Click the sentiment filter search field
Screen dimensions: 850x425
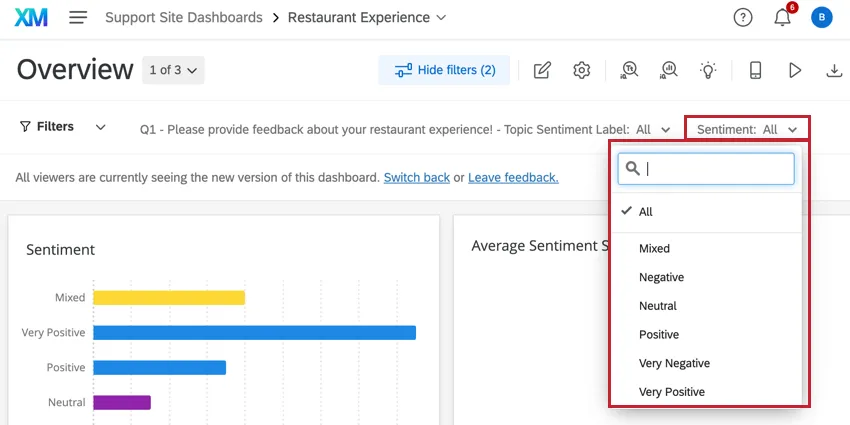coord(717,169)
